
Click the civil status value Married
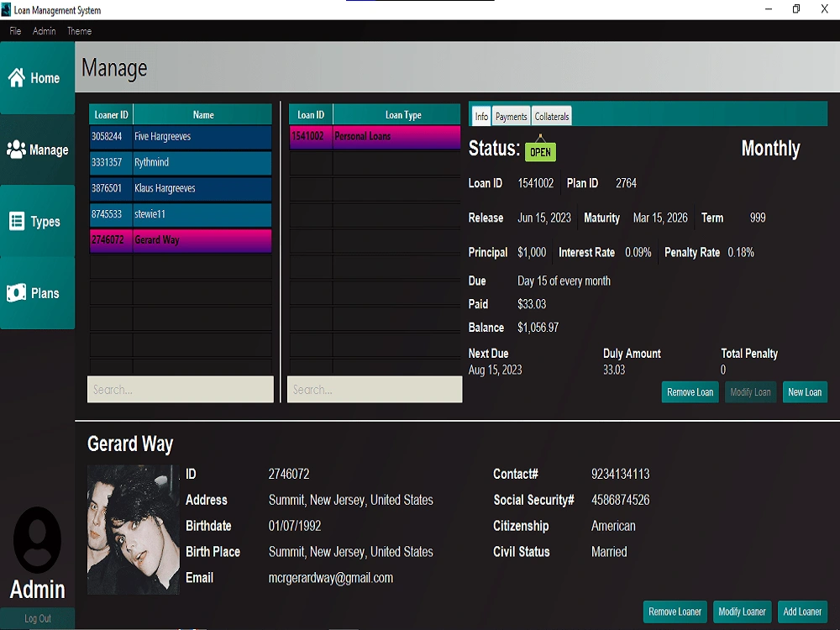tap(608, 552)
